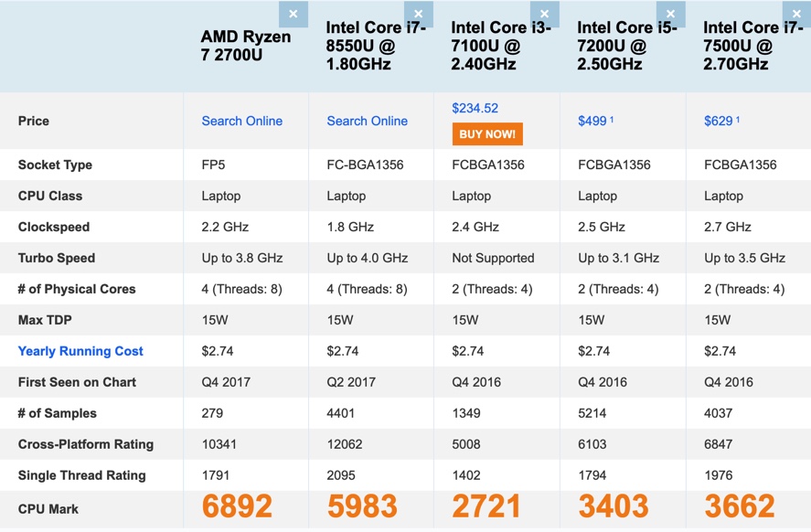Image resolution: width=811 pixels, height=532 pixels.
Task: Close the Intel Core i3-7100U column
Action: [x=544, y=15]
